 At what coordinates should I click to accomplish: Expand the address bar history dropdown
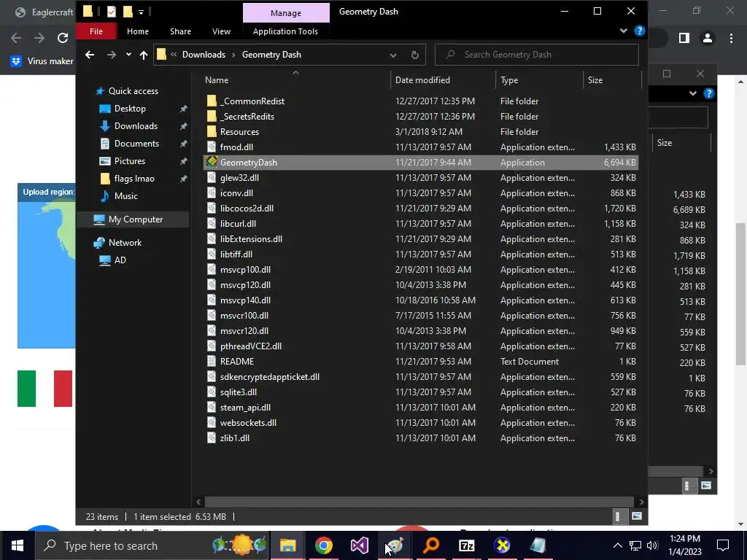(x=393, y=55)
